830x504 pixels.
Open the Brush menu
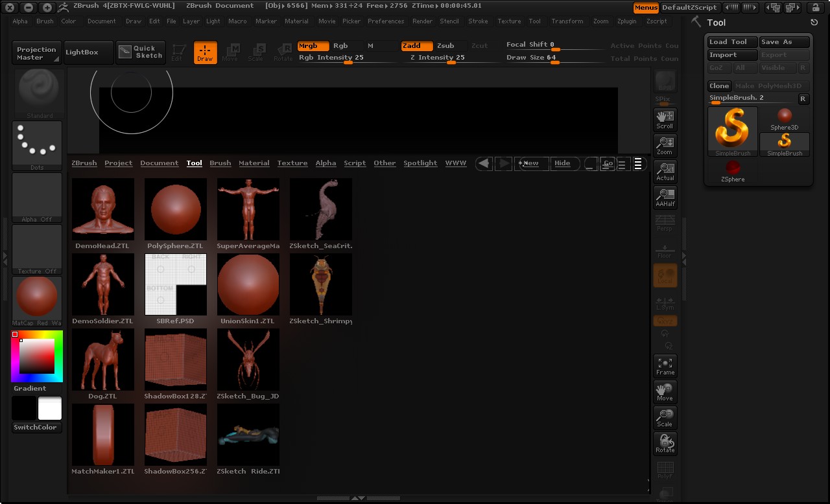45,21
